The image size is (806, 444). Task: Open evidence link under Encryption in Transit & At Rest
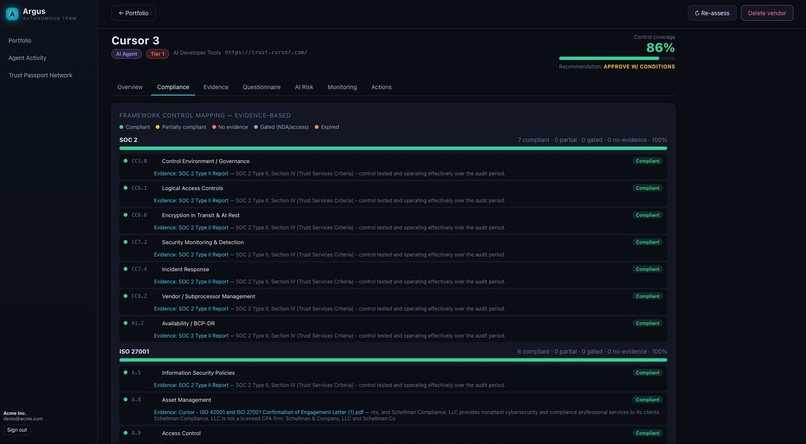(191, 228)
